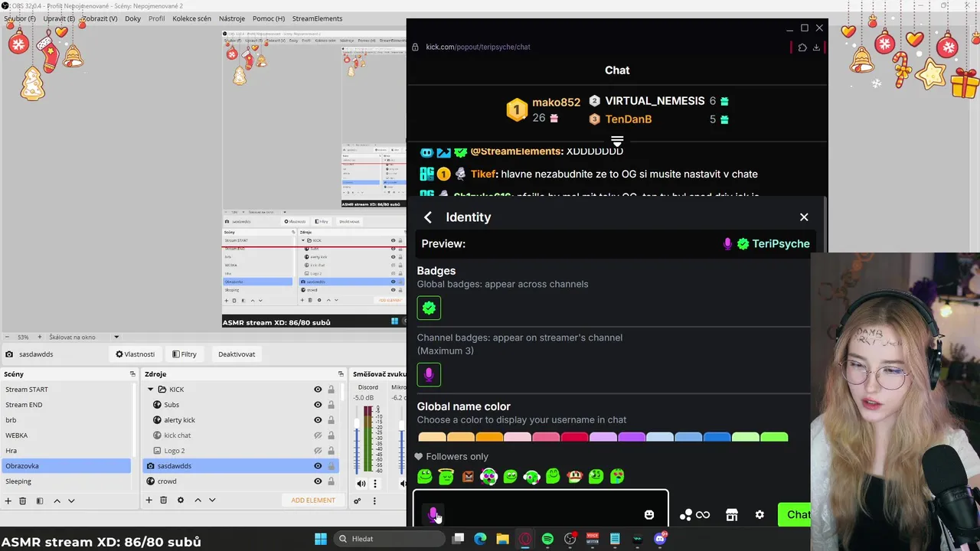Open Profil menu in OBS
The image size is (980, 551).
click(x=157, y=18)
